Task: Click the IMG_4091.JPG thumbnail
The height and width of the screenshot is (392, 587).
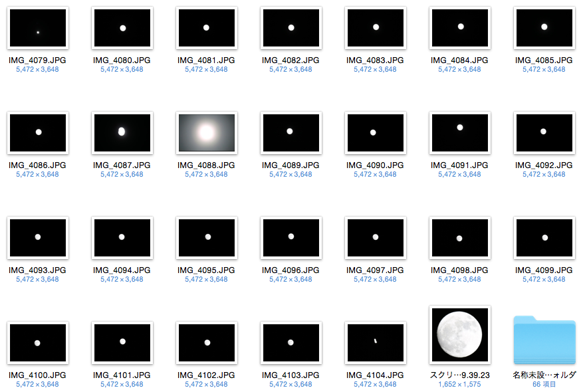Action: click(x=460, y=133)
